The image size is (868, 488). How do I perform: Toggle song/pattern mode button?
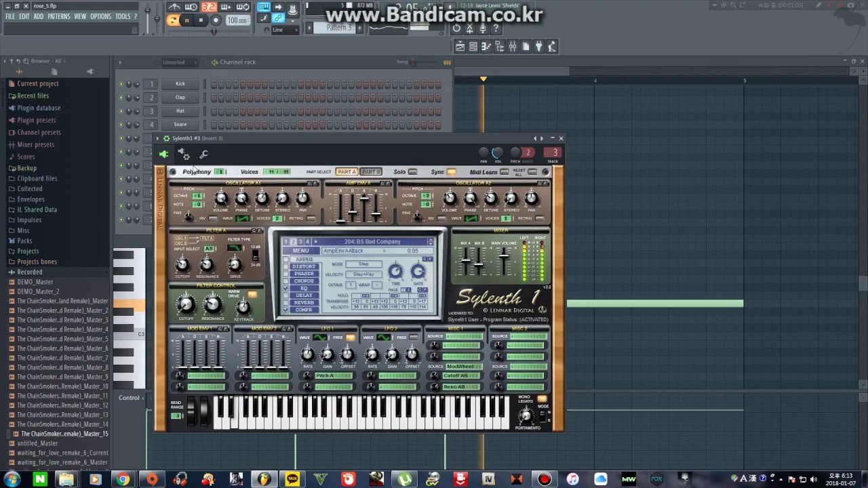173,20
